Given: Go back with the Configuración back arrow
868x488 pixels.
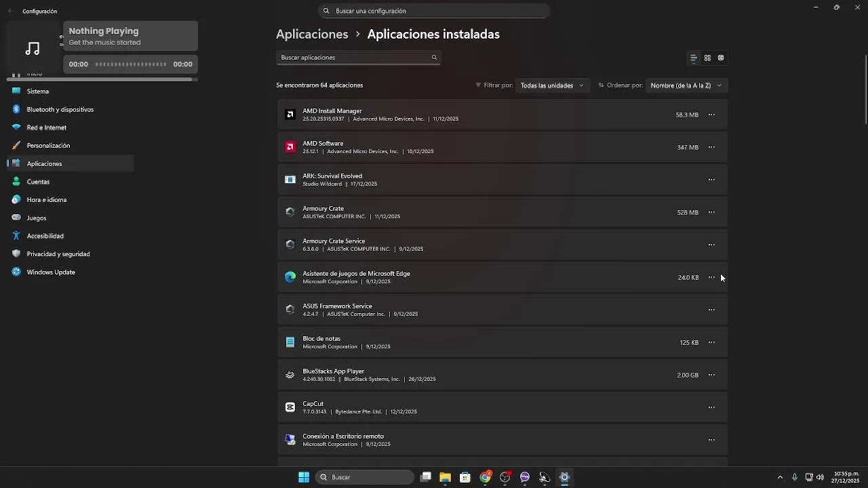Looking at the screenshot, I should [10, 11].
